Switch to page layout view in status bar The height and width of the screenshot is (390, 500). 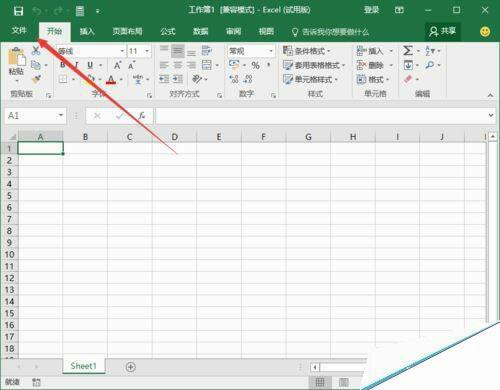pos(344,382)
